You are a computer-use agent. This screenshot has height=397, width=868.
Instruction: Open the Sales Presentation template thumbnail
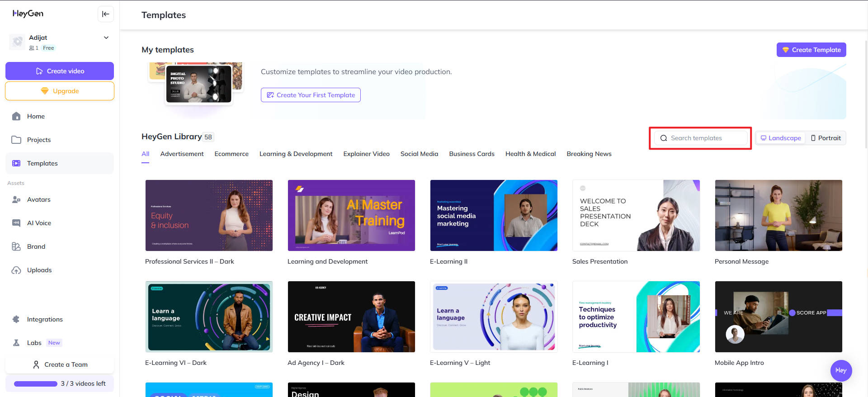(636, 215)
